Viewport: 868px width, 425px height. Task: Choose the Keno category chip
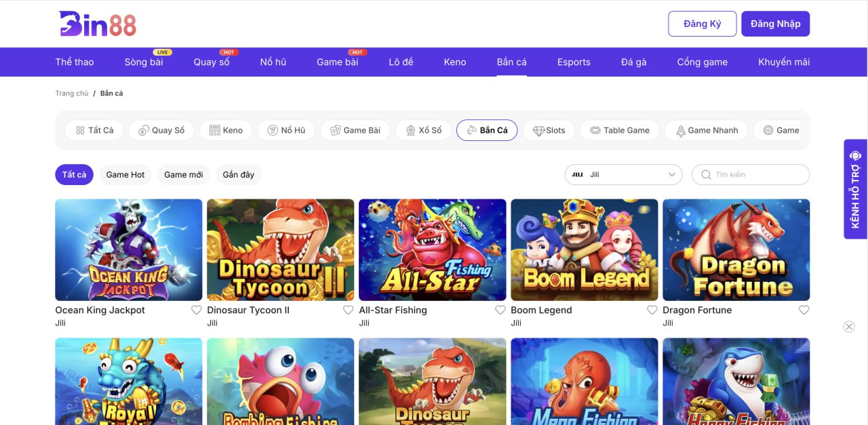click(226, 130)
